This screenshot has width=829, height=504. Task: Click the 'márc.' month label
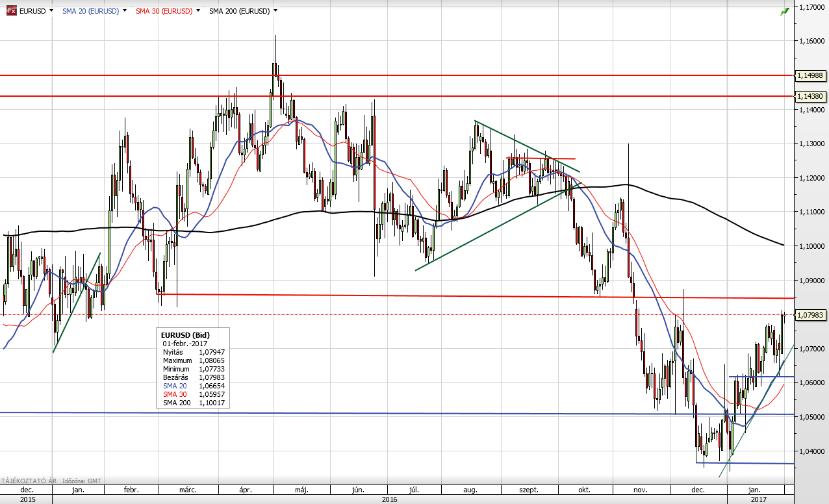pos(188,490)
